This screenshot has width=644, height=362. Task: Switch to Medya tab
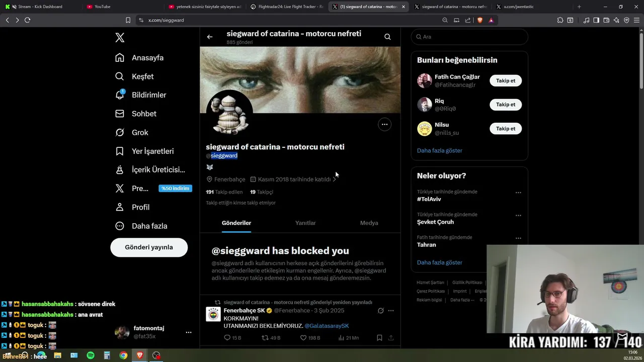pyautogui.click(x=369, y=223)
